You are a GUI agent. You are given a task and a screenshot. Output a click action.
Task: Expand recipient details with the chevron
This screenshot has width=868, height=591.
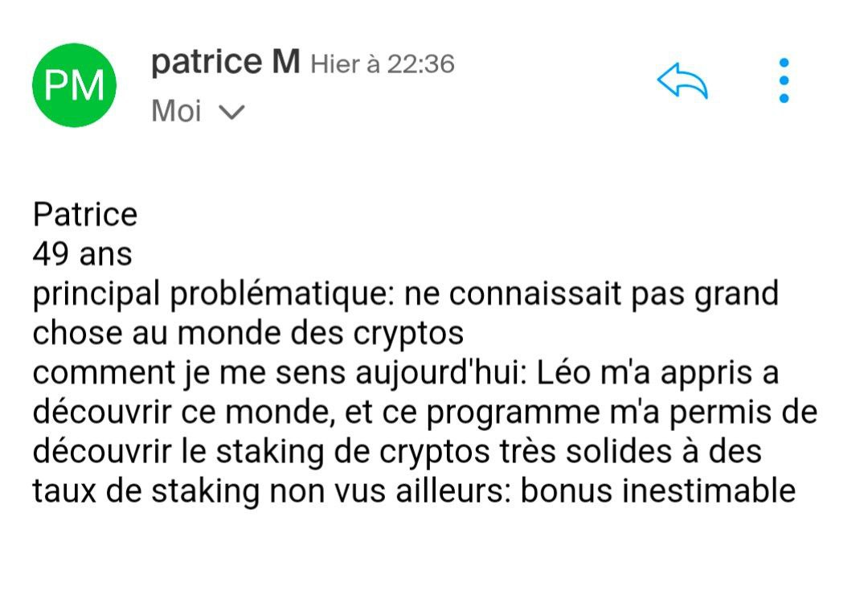click(x=231, y=113)
